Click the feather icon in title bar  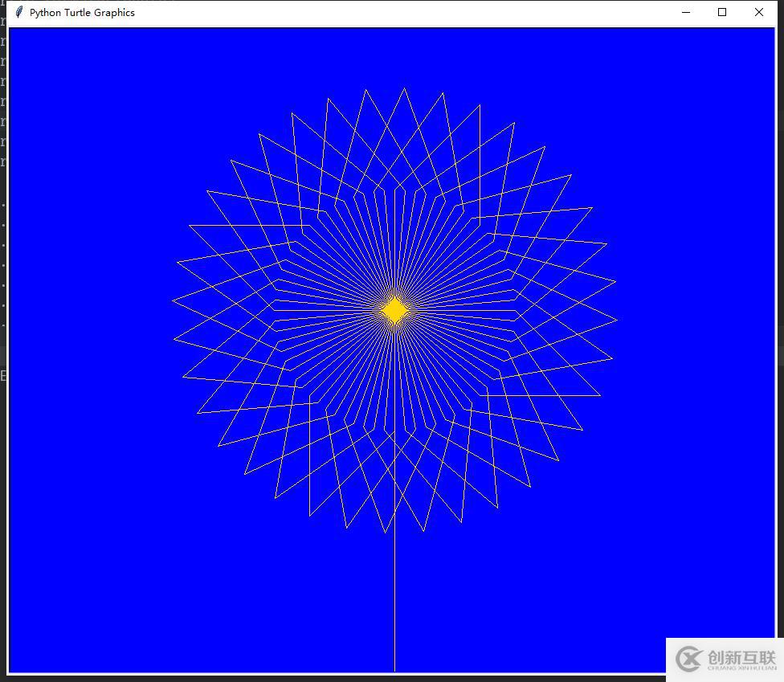point(19,12)
